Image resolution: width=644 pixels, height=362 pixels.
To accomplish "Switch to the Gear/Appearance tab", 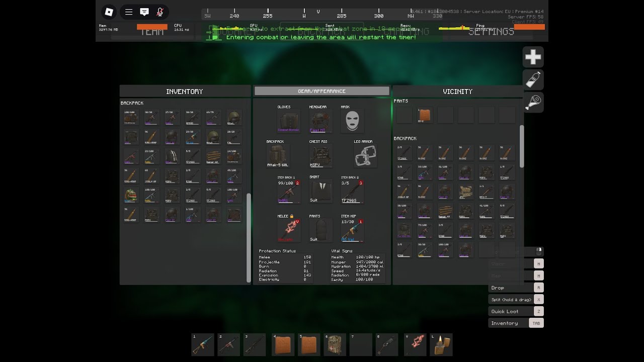I will pos(322,91).
